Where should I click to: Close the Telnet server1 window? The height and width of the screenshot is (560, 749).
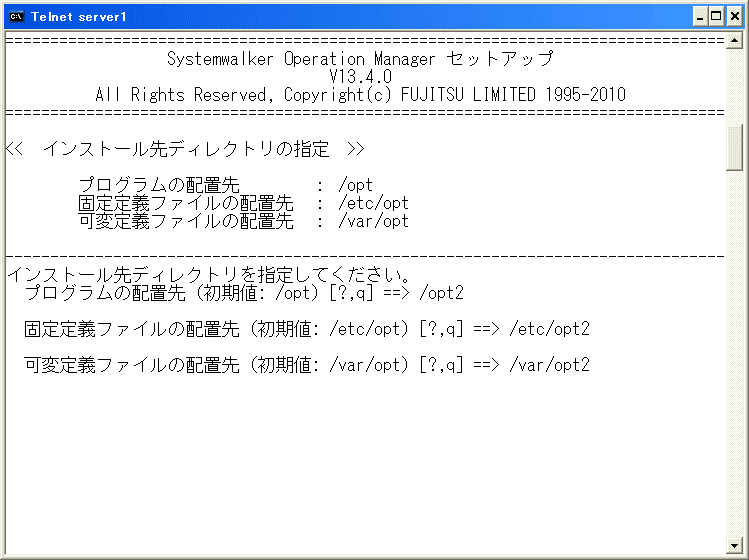point(735,17)
